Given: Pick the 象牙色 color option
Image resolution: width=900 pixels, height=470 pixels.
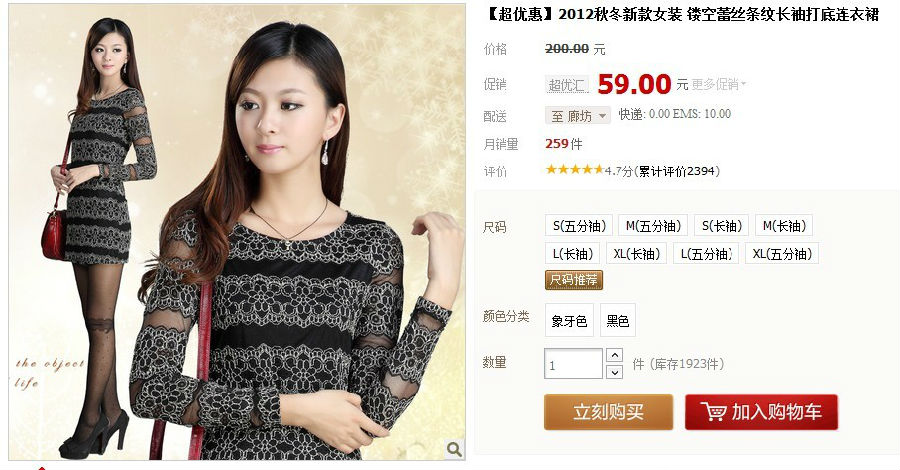Looking at the screenshot, I should click(x=569, y=320).
